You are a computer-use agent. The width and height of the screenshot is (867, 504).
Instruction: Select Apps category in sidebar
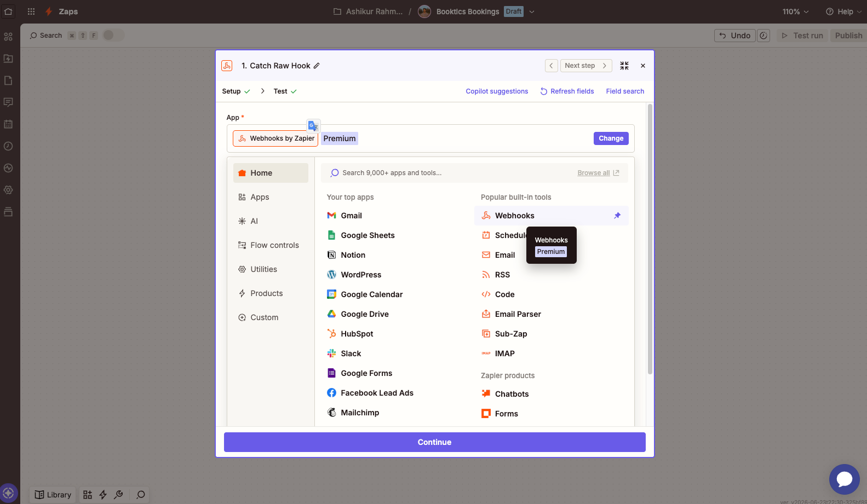click(x=271, y=197)
